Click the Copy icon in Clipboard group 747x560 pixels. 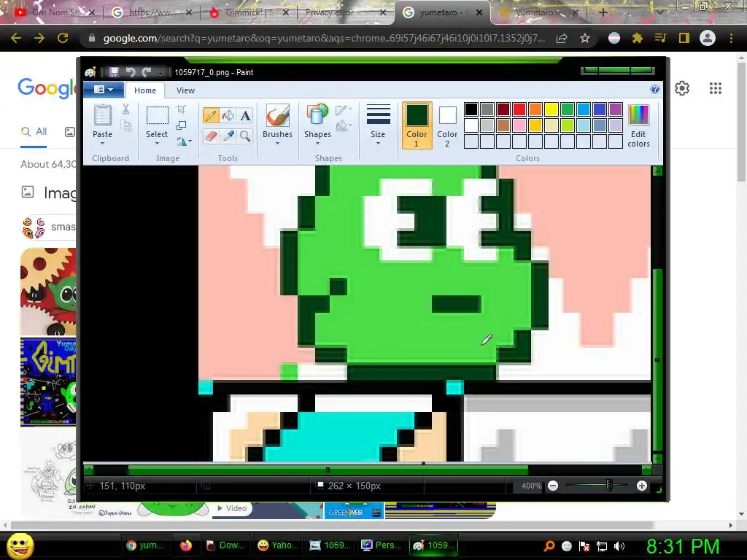[x=125, y=125]
